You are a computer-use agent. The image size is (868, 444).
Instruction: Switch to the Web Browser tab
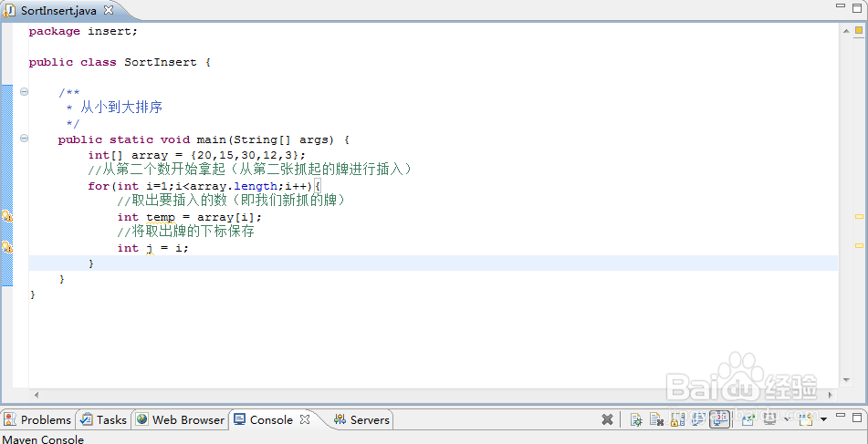pos(181,419)
